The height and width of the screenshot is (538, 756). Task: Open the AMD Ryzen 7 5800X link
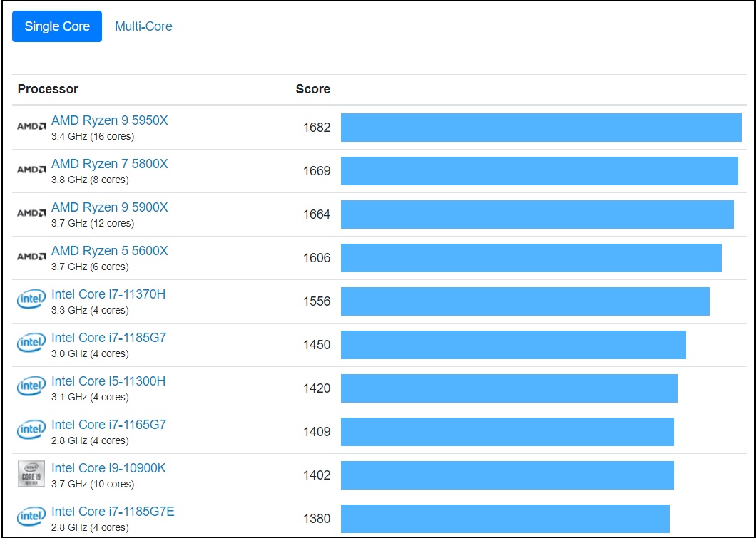(x=109, y=164)
